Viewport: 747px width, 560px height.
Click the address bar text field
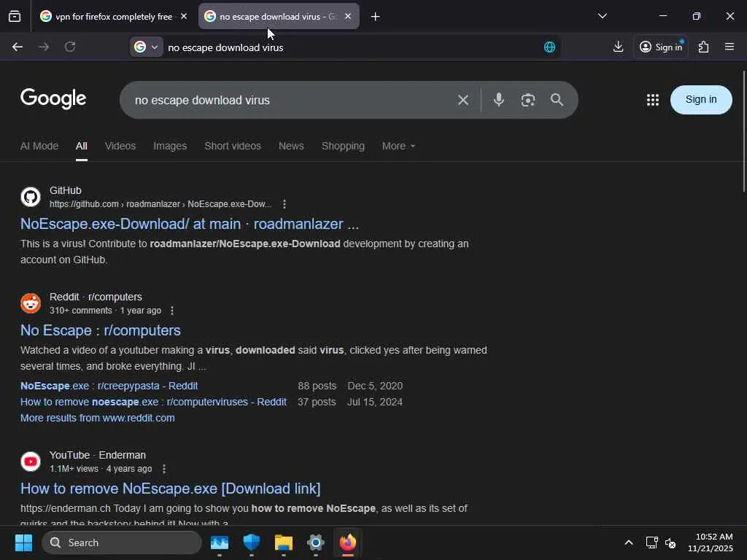352,47
